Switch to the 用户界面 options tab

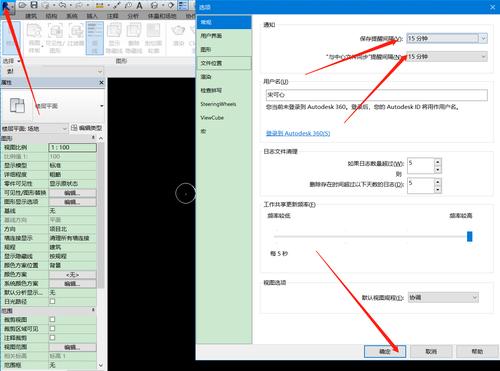[x=224, y=36]
